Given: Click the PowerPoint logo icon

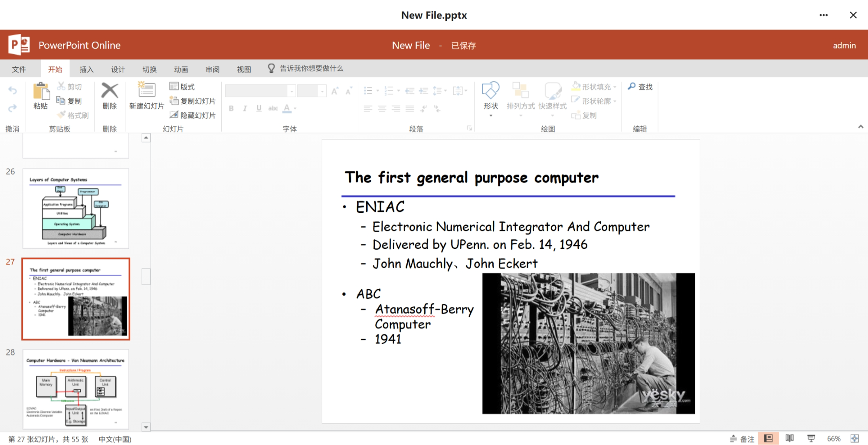Looking at the screenshot, I should coord(19,45).
